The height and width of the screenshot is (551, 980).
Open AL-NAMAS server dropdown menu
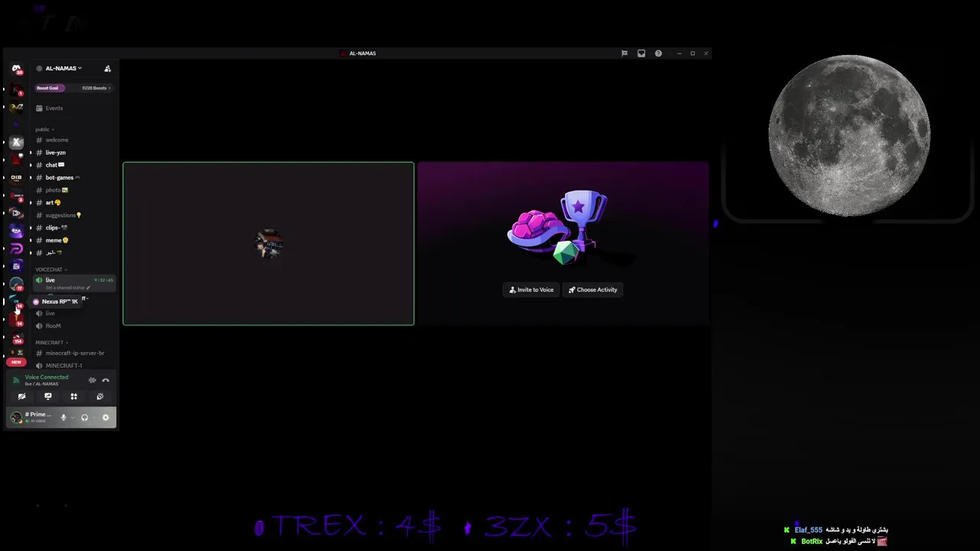[x=63, y=68]
